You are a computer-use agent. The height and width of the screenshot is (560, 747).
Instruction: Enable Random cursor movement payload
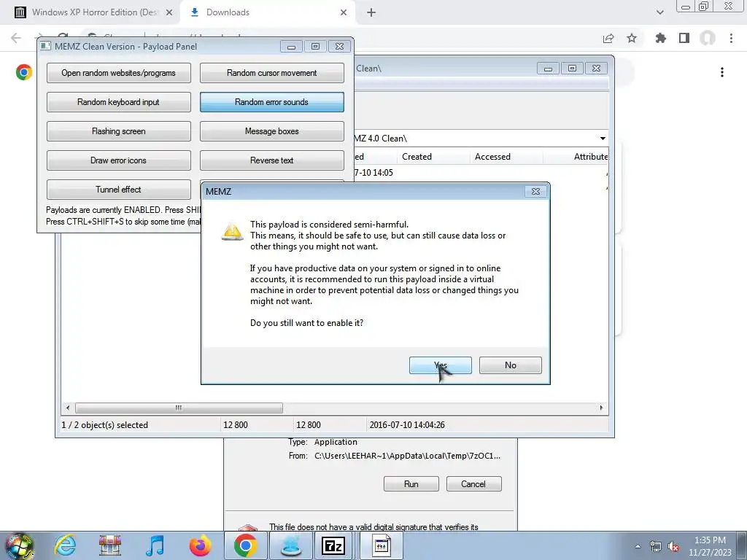point(271,73)
